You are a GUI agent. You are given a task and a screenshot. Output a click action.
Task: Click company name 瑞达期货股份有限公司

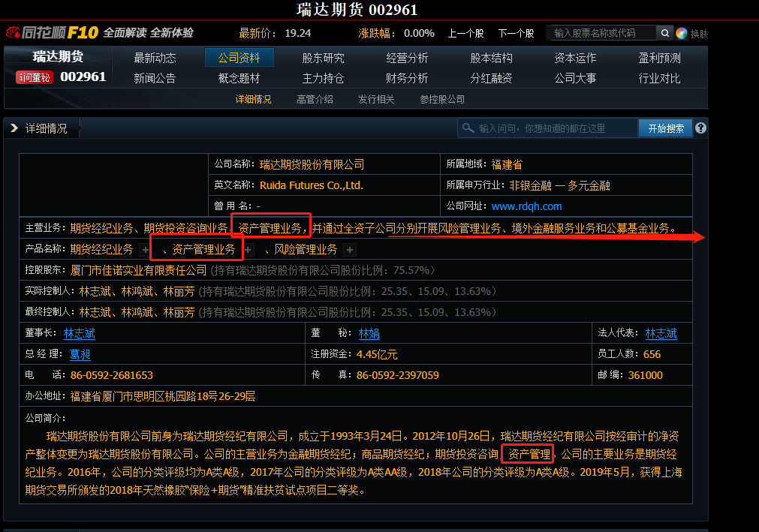[312, 164]
